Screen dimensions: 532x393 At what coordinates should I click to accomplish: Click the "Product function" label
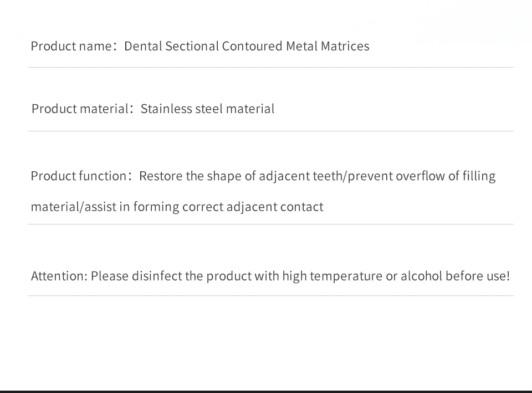[79, 176]
